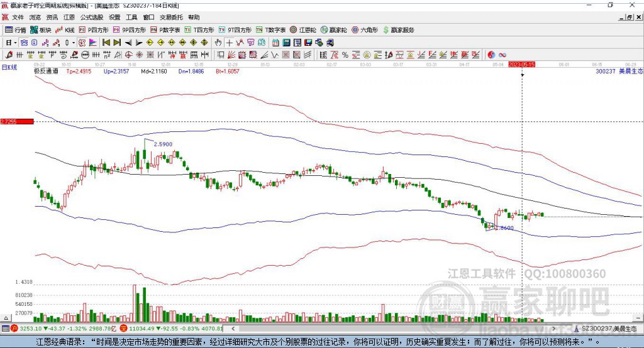The height and width of the screenshot is (348, 644).
Task: Open the 赢家轮 wheel tool
Action: 333,30
